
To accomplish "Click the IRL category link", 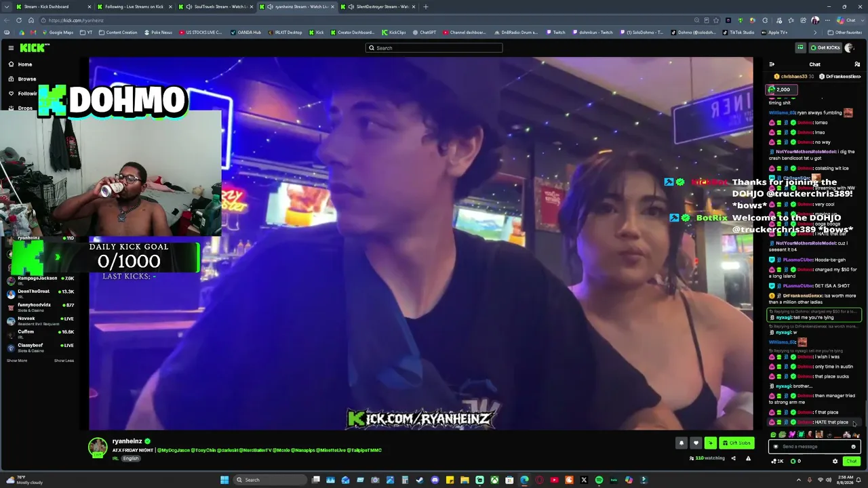I will (x=115, y=459).
